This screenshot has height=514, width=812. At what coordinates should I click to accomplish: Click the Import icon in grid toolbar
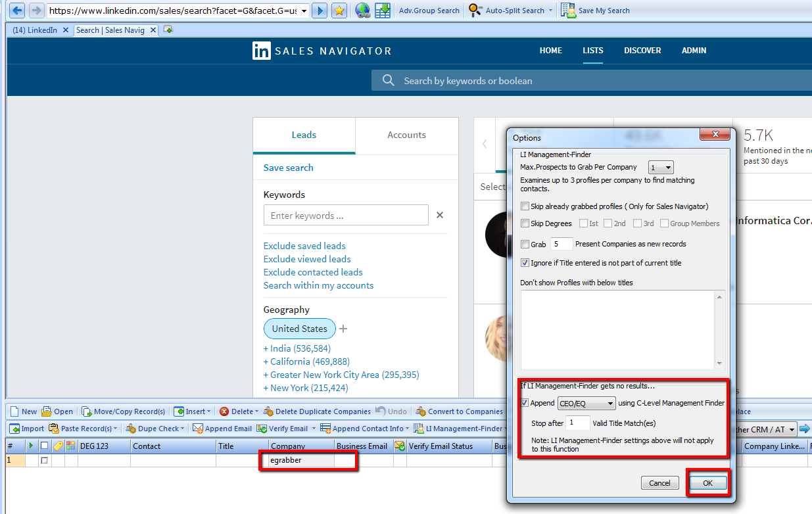[x=14, y=429]
